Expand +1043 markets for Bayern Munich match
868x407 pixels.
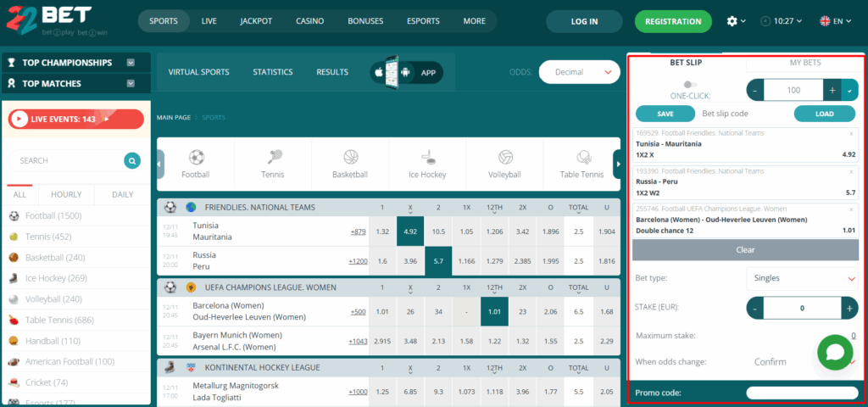tap(358, 341)
